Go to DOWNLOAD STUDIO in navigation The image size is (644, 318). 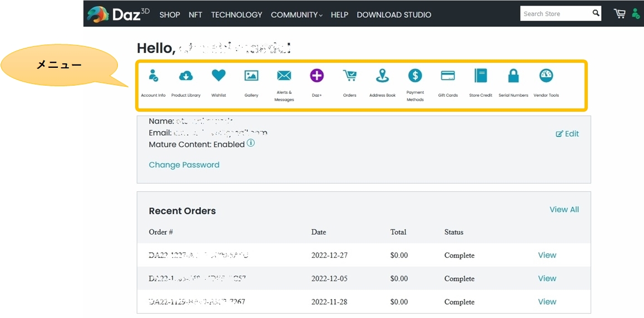click(x=394, y=15)
